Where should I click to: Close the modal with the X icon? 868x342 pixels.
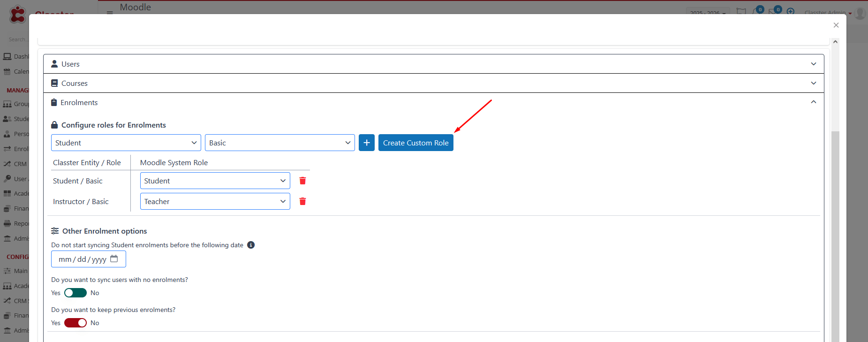click(x=836, y=25)
